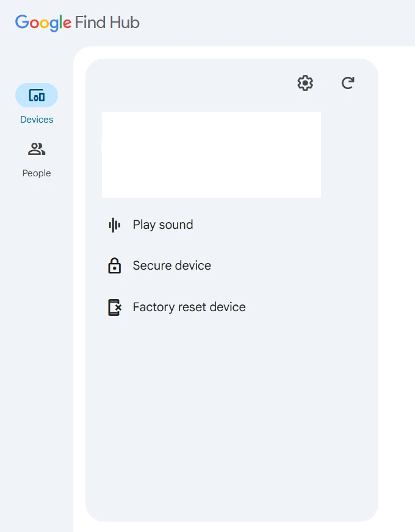Select the Devices icon in sidebar

(x=37, y=96)
